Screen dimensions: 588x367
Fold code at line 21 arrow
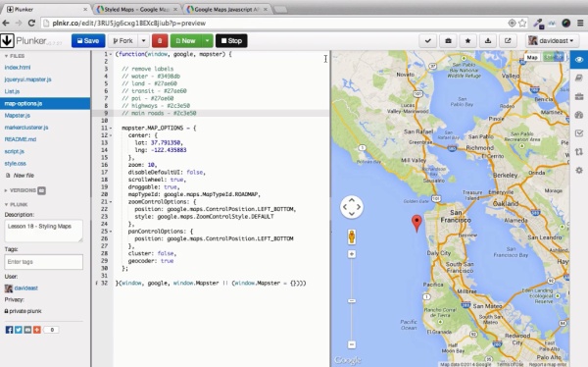click(x=110, y=202)
